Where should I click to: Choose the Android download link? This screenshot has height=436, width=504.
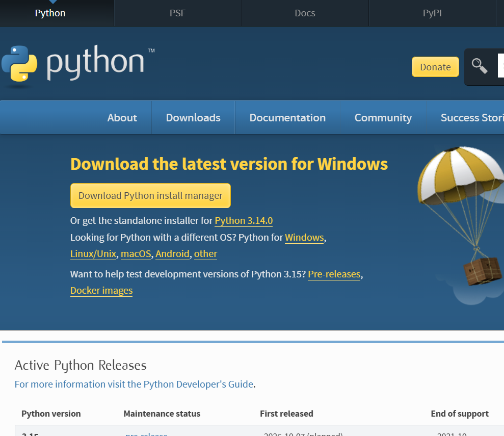pyautogui.click(x=172, y=254)
